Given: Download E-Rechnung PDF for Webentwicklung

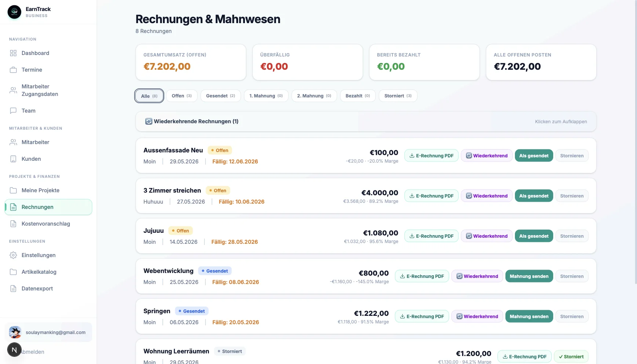Looking at the screenshot, I should pyautogui.click(x=422, y=276).
